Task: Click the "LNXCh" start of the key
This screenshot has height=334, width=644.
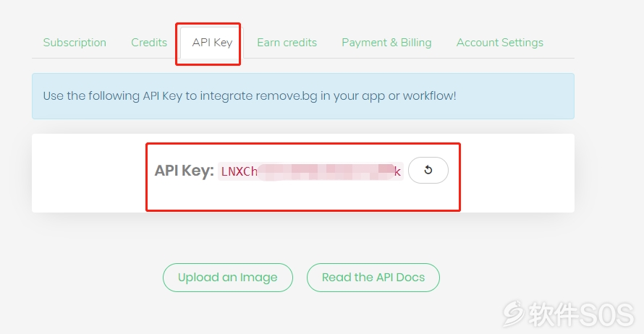Action: (239, 171)
